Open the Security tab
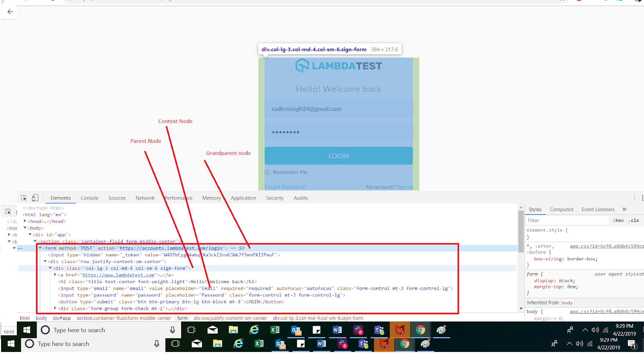The image size is (644, 362). (x=275, y=198)
